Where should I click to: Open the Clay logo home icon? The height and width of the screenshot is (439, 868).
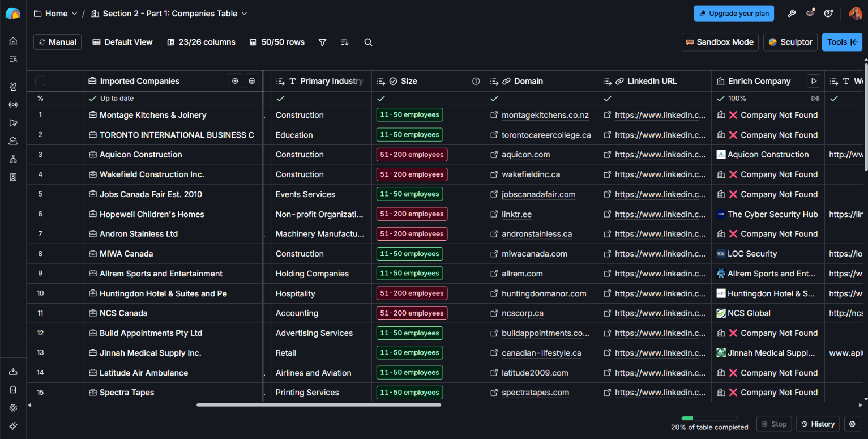pos(13,14)
